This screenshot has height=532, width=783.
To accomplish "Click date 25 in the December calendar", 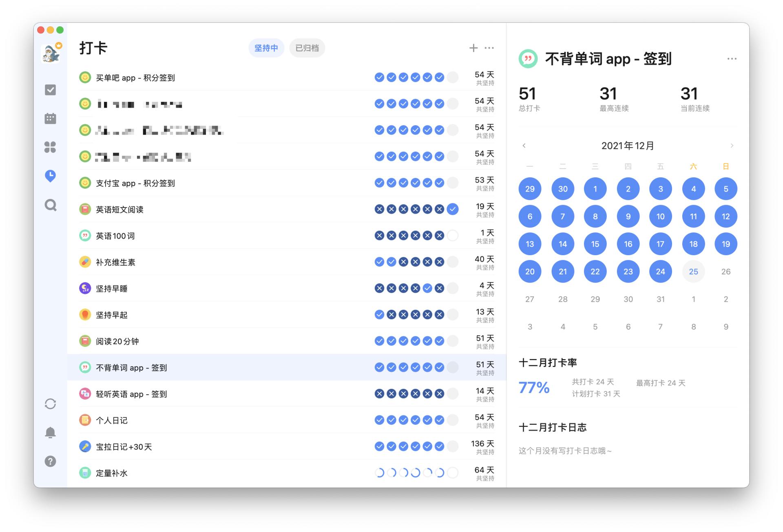I will tap(693, 272).
